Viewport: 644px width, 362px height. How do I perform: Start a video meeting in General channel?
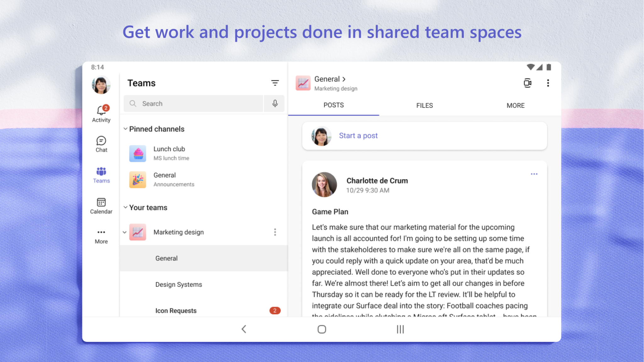click(527, 83)
